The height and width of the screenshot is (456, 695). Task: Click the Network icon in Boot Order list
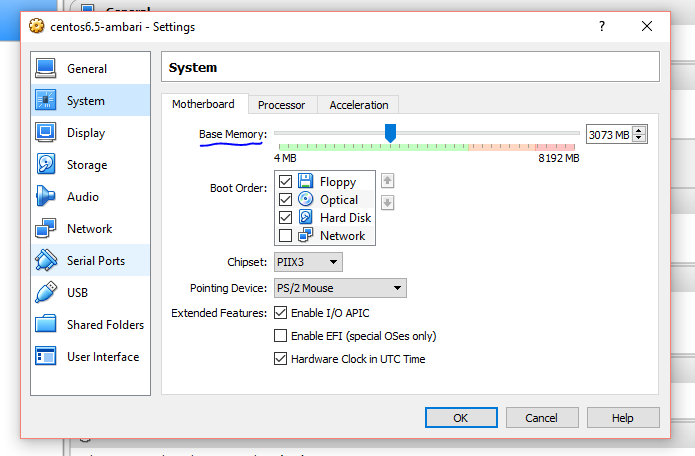[x=305, y=235]
